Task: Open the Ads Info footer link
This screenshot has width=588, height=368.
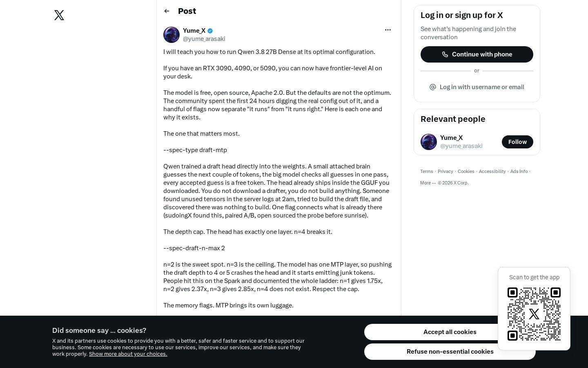Action: point(519,171)
